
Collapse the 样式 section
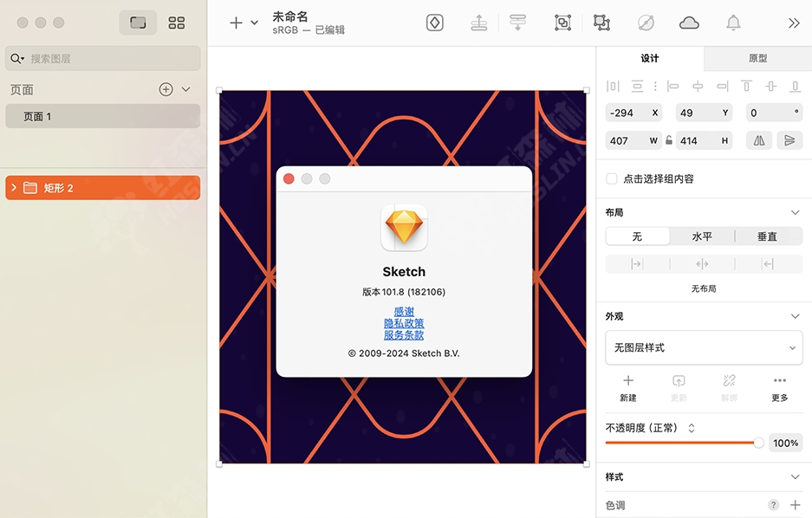tap(795, 476)
